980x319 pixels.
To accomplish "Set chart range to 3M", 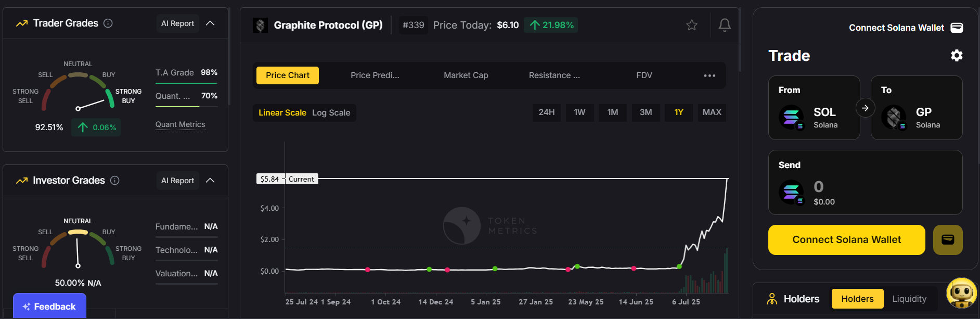I will click(646, 112).
